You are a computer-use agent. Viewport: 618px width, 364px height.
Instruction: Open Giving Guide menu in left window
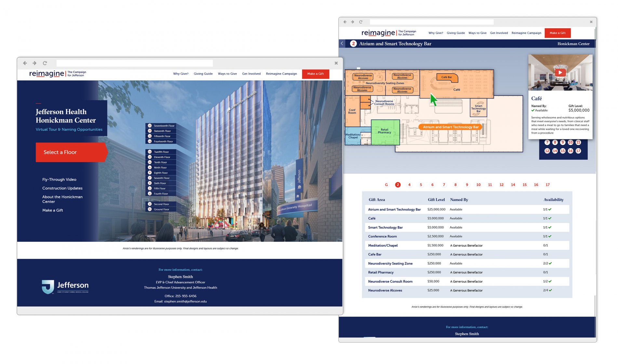[x=203, y=74]
